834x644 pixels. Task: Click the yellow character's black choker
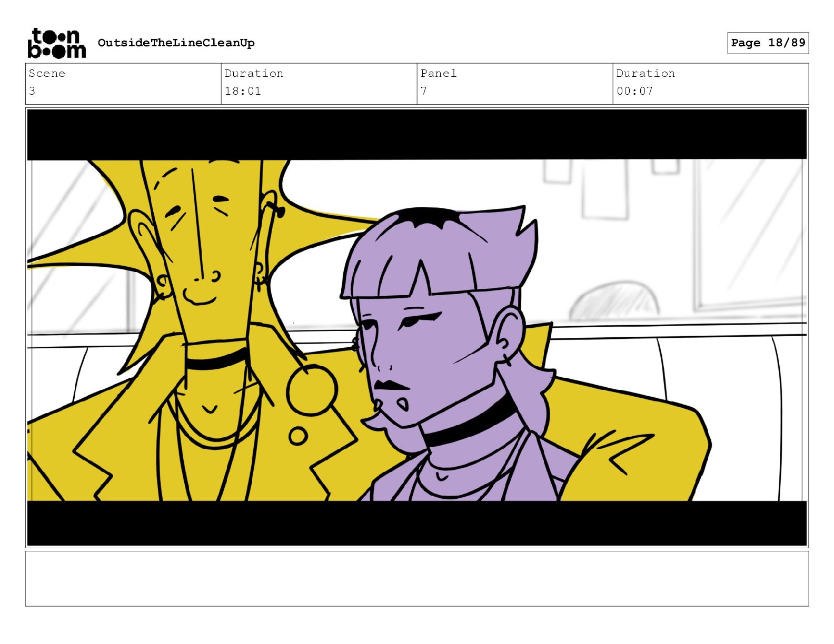point(216,359)
